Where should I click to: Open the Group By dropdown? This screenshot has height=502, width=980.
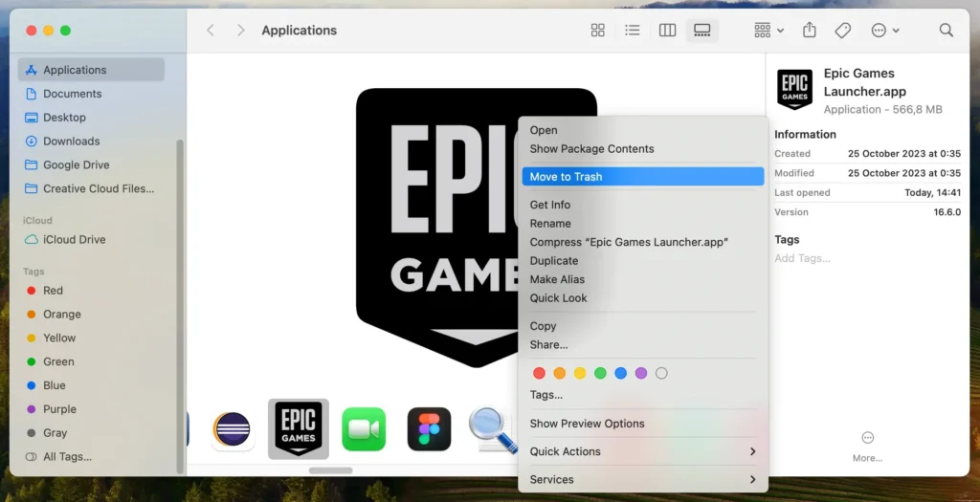pos(768,30)
